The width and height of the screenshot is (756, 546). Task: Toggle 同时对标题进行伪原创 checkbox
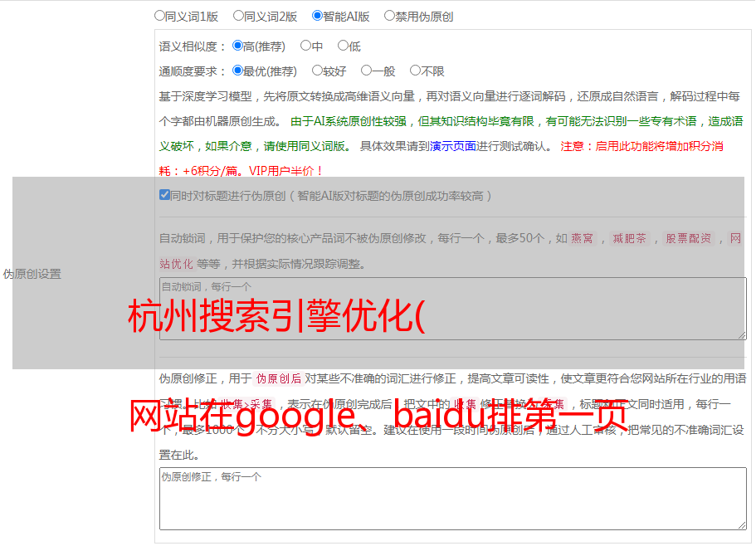coord(164,195)
